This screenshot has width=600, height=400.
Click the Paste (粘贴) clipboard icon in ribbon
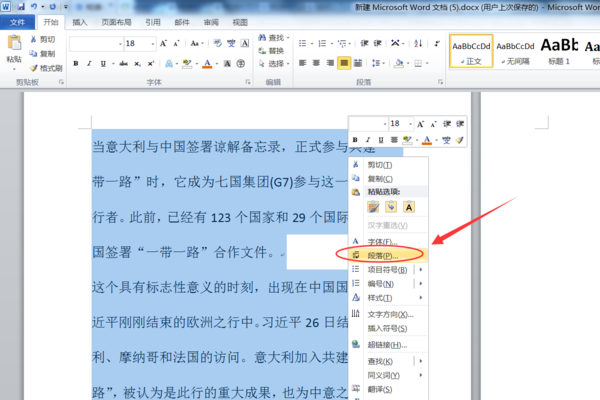click(14, 43)
